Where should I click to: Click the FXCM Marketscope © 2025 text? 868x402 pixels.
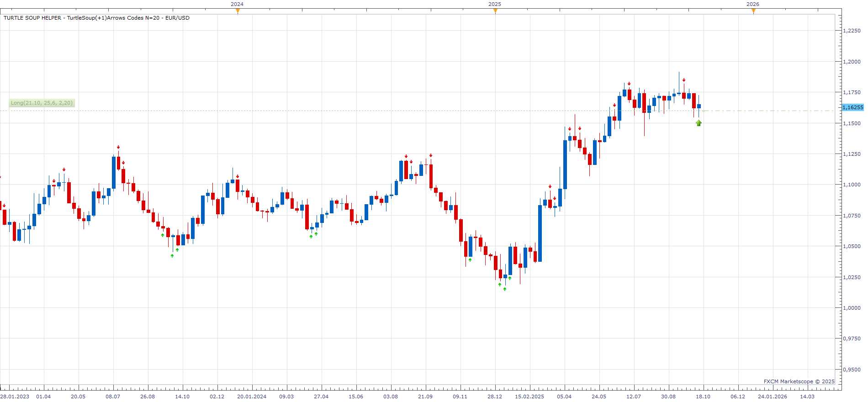(799, 381)
